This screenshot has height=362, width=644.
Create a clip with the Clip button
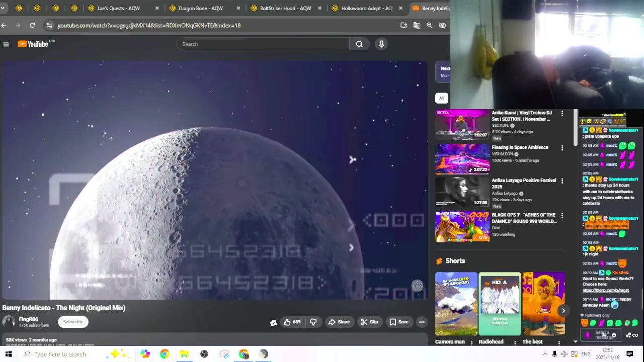369,322
